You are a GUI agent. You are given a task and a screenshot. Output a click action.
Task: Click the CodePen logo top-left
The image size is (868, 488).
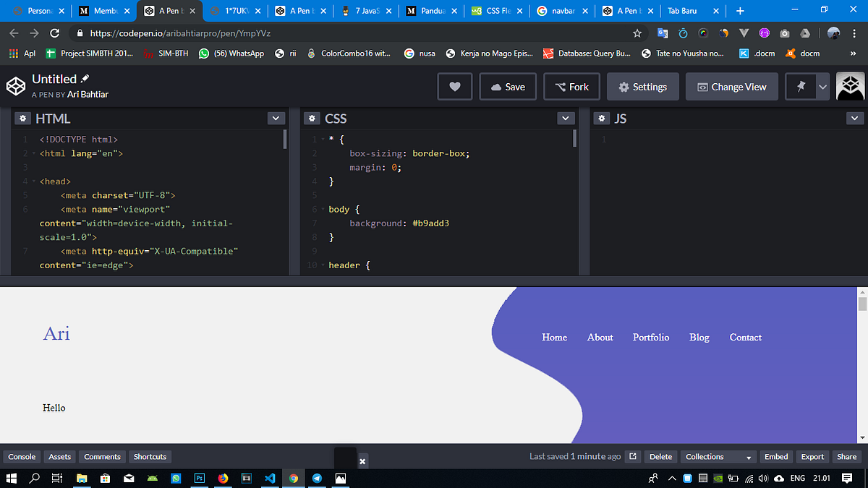(x=15, y=86)
